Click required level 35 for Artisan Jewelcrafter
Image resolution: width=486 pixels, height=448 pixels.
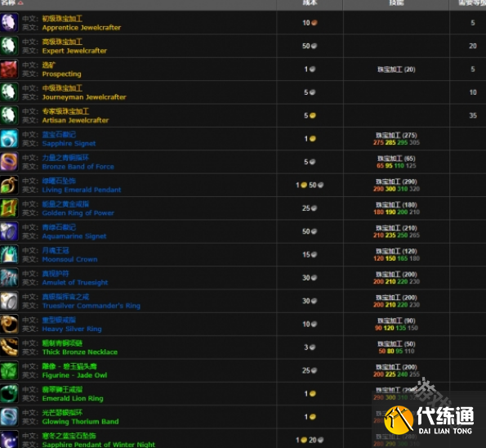[x=473, y=115]
